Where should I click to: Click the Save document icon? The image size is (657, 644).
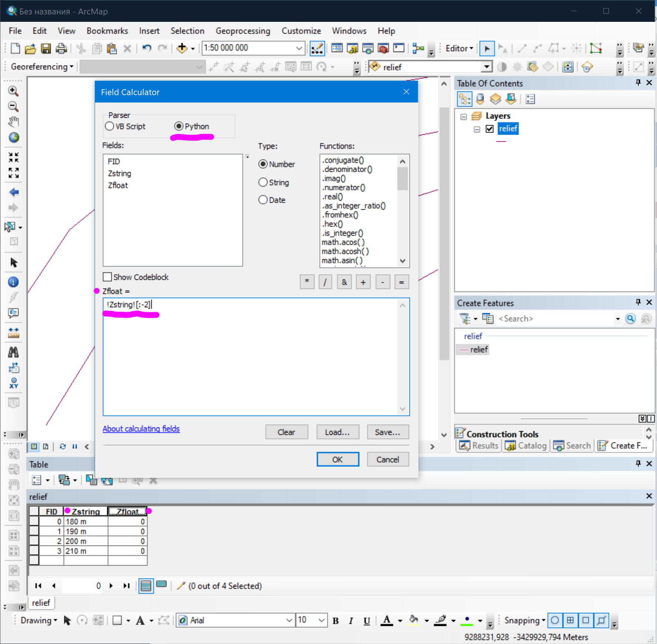(x=46, y=48)
